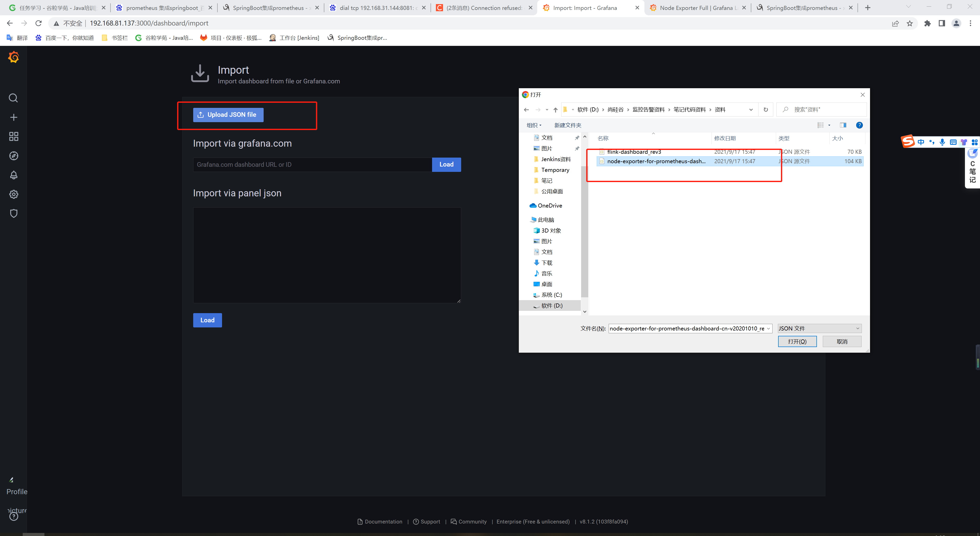The width and height of the screenshot is (980, 536).
Task: Expand the address path history dropdown
Action: [x=751, y=110]
